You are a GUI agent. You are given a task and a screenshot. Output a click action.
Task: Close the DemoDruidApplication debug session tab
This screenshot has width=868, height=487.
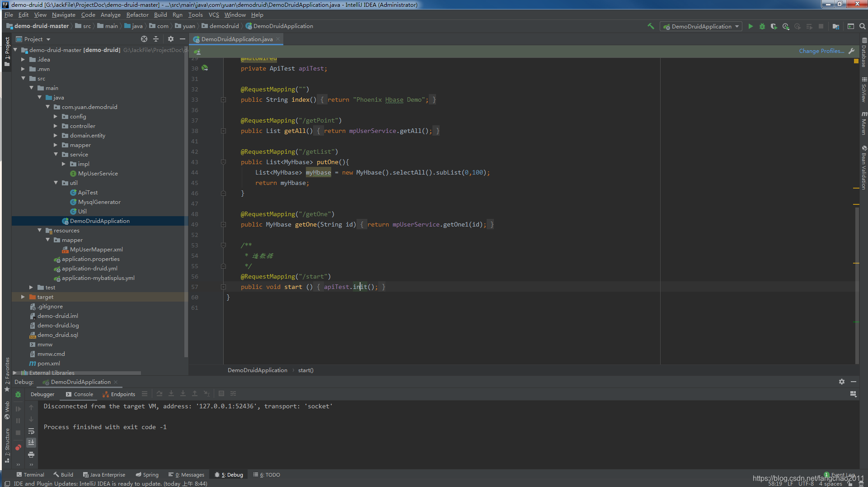click(x=116, y=382)
